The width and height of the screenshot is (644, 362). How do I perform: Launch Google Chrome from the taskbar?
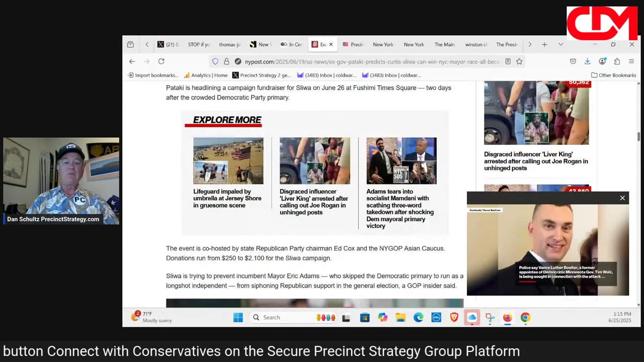coord(525,317)
